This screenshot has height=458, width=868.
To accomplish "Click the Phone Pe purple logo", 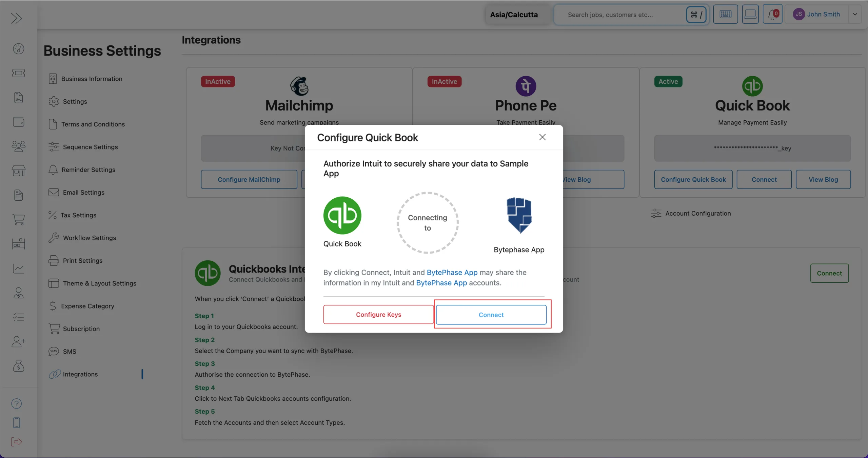I will (526, 86).
